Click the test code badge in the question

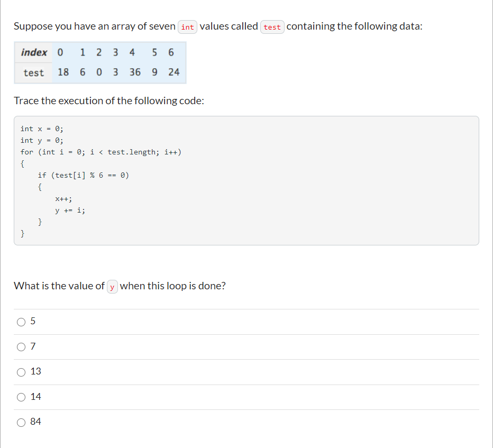(x=272, y=27)
